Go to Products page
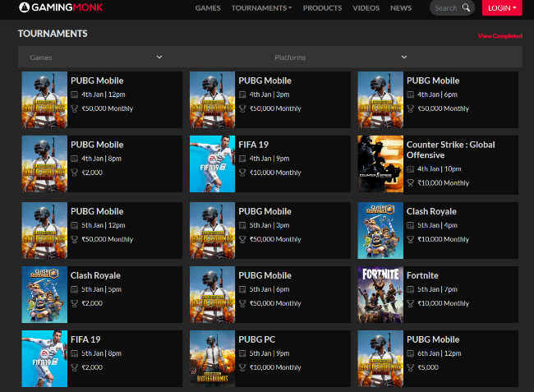The height and width of the screenshot is (392, 534). (322, 8)
